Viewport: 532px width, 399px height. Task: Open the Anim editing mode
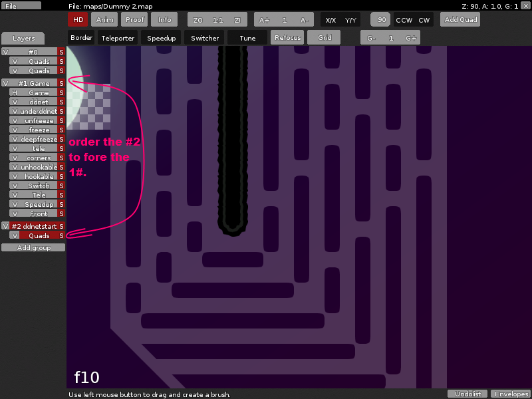104,19
